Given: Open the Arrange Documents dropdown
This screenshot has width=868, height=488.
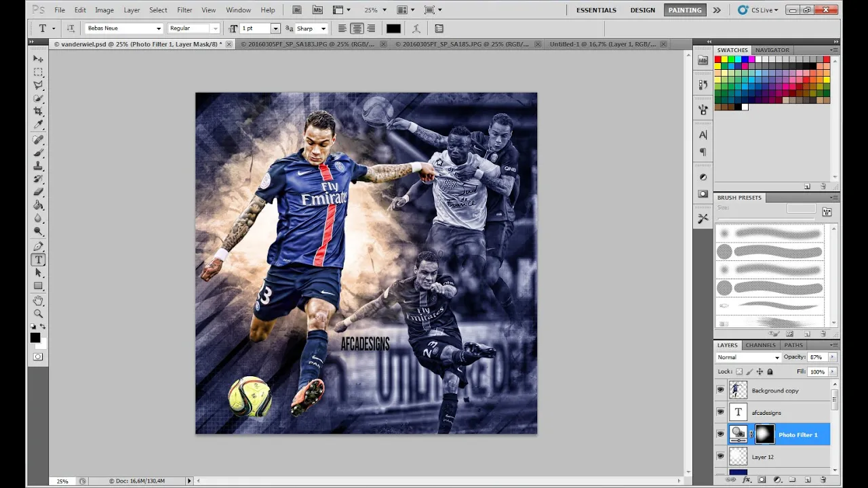Looking at the screenshot, I should (406, 10).
